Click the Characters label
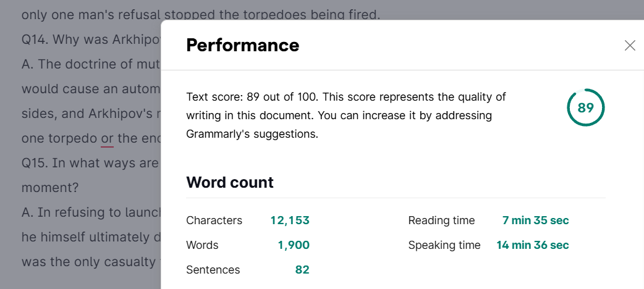 click(x=214, y=220)
